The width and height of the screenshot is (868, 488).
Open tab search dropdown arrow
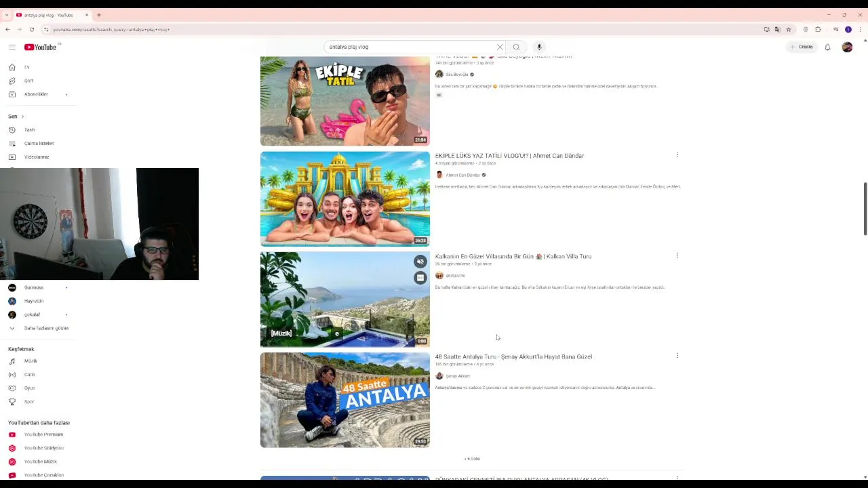tap(7, 15)
